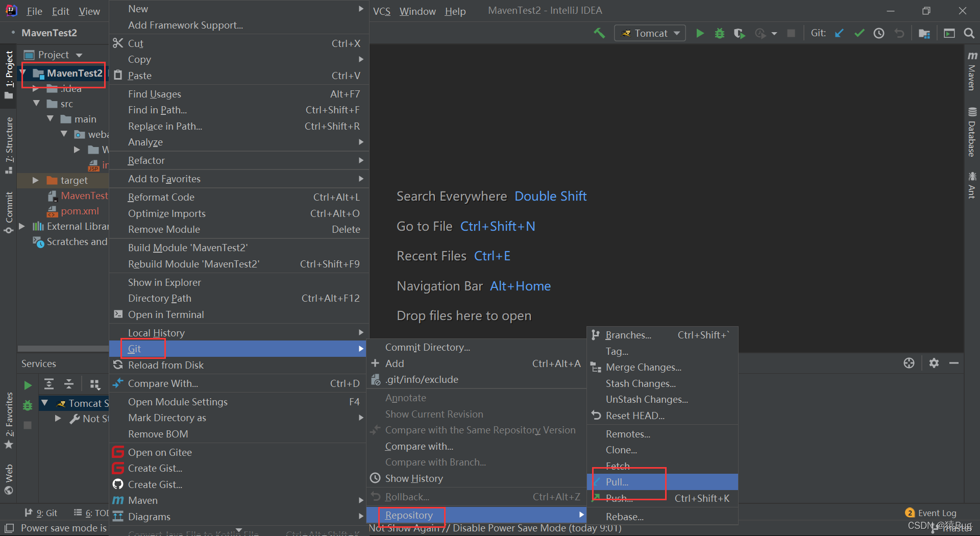Click the Services panel gear settings icon
This screenshot has width=980, height=536.
tap(934, 363)
